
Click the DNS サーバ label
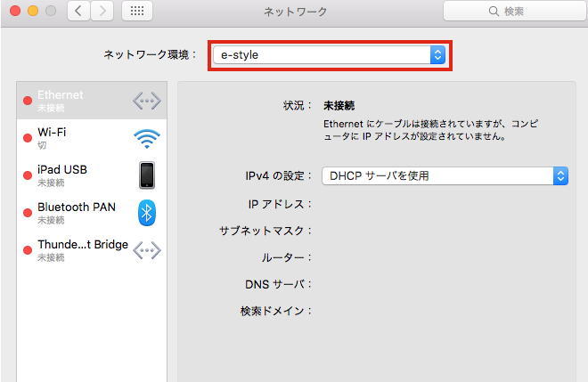pos(278,284)
